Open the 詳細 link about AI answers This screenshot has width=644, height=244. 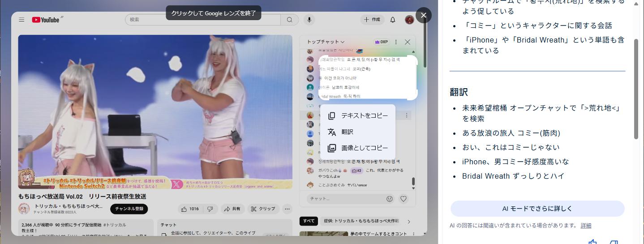click(586, 226)
